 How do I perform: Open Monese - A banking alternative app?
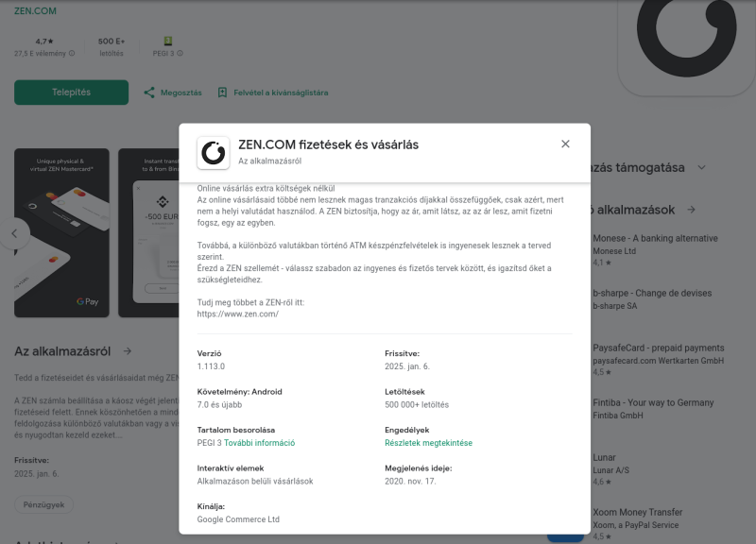(x=655, y=250)
